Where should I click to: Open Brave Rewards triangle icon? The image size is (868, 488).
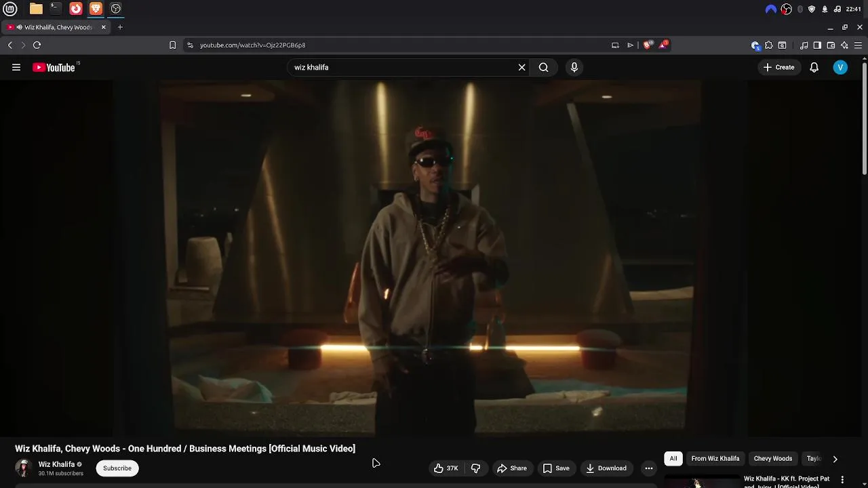coord(663,45)
